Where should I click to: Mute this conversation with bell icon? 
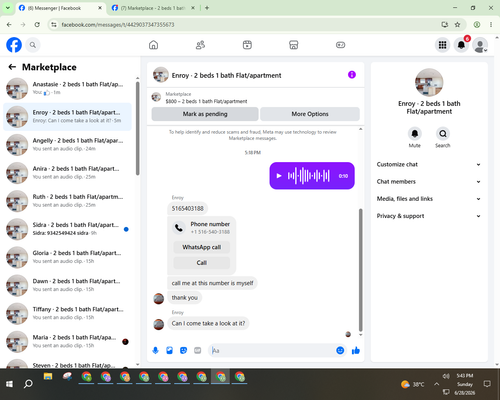coord(415,134)
